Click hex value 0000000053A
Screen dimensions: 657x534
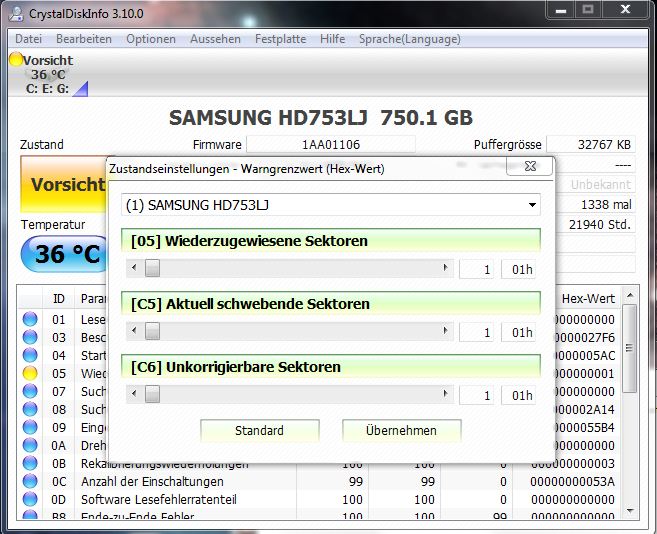click(x=572, y=482)
